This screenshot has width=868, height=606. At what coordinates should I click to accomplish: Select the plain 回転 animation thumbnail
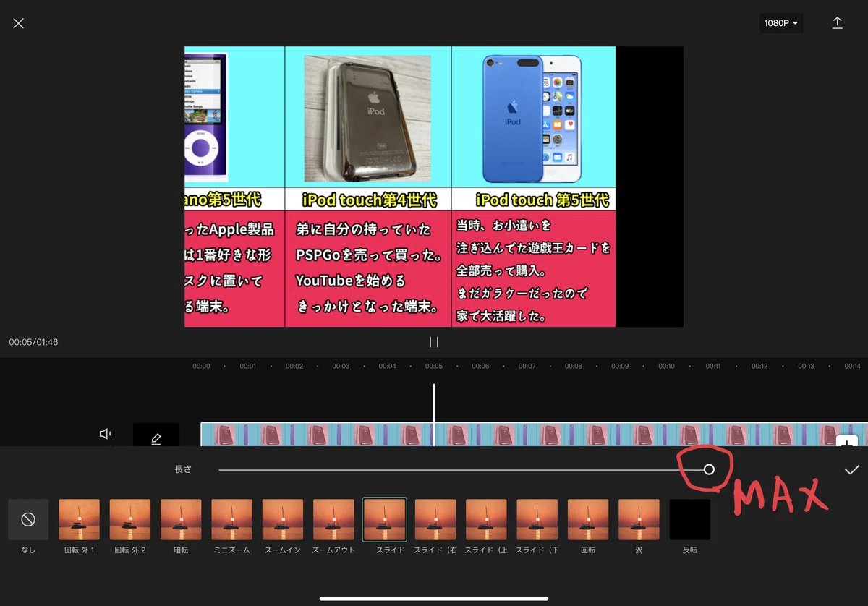coord(588,519)
